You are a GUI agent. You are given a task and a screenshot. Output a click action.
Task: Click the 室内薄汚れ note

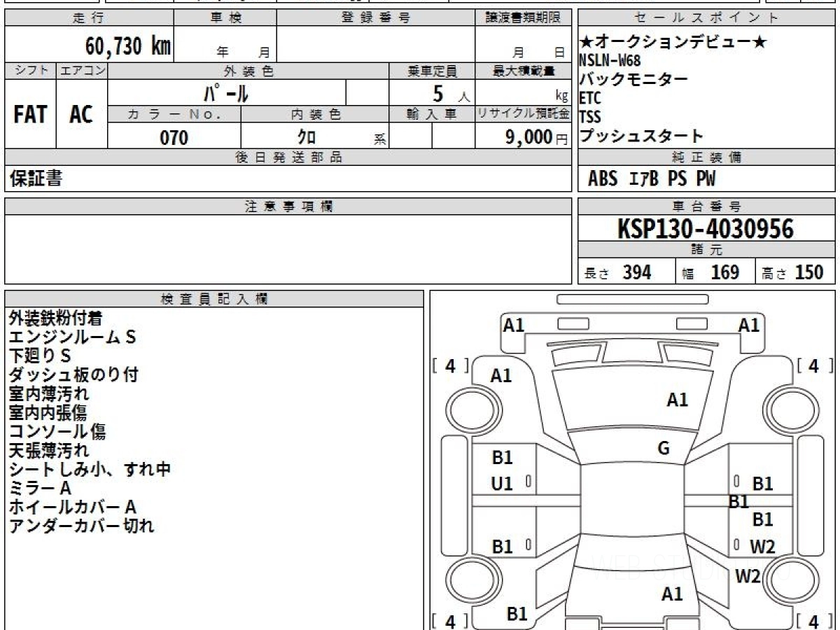tap(49, 393)
